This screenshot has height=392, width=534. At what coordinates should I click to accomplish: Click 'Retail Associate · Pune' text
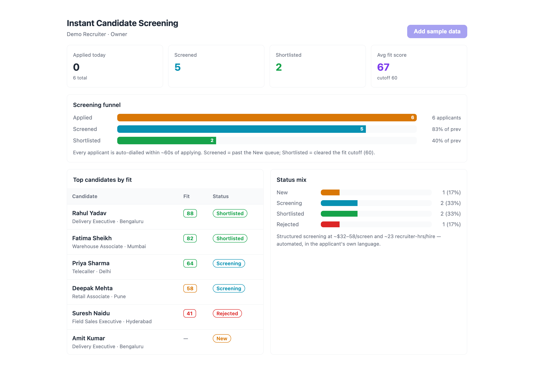(99, 296)
